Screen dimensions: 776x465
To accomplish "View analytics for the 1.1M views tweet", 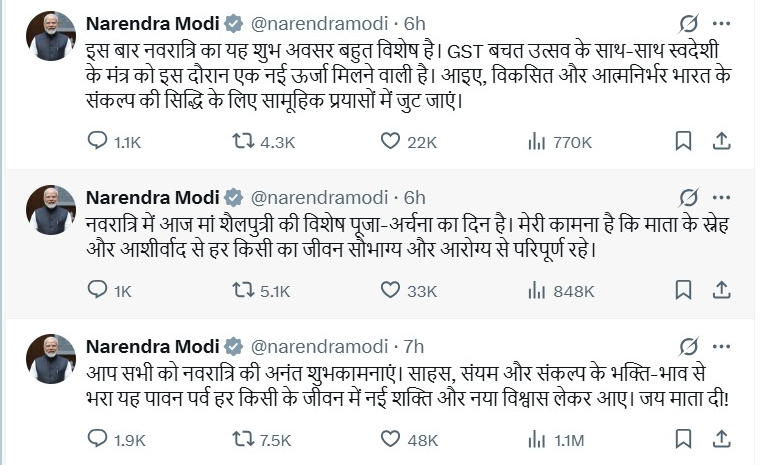I will 536,438.
